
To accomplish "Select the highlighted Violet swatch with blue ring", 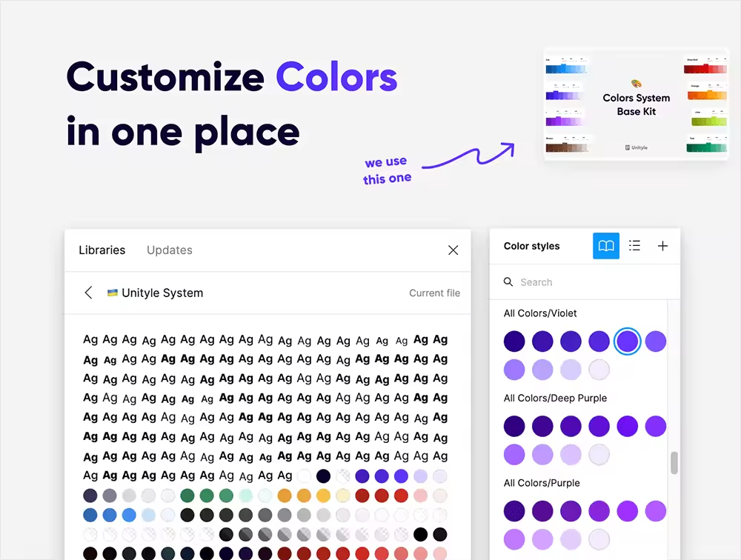I will click(x=628, y=341).
